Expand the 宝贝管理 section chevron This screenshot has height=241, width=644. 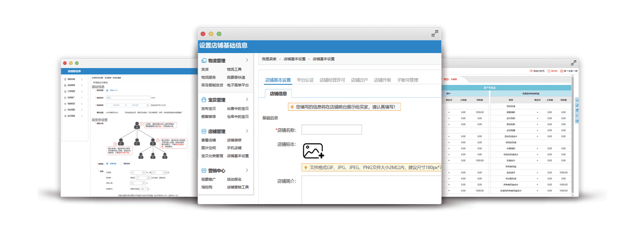[x=247, y=100]
